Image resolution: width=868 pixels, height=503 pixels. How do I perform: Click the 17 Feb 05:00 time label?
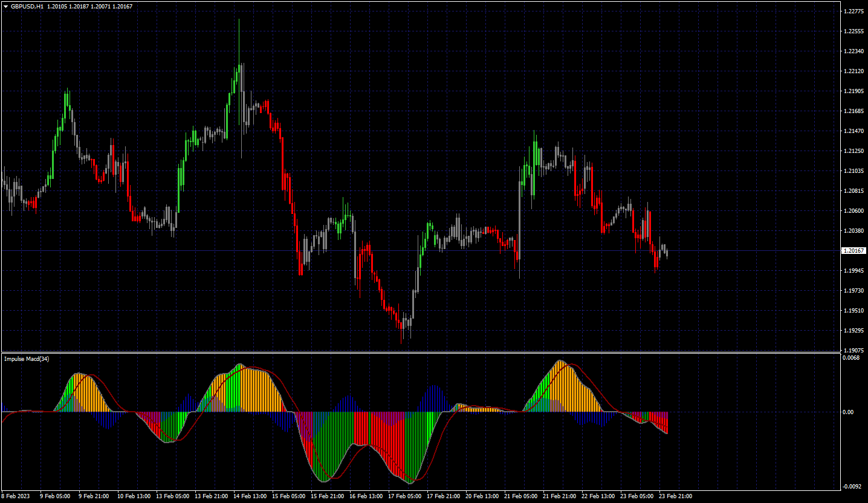[405, 496]
